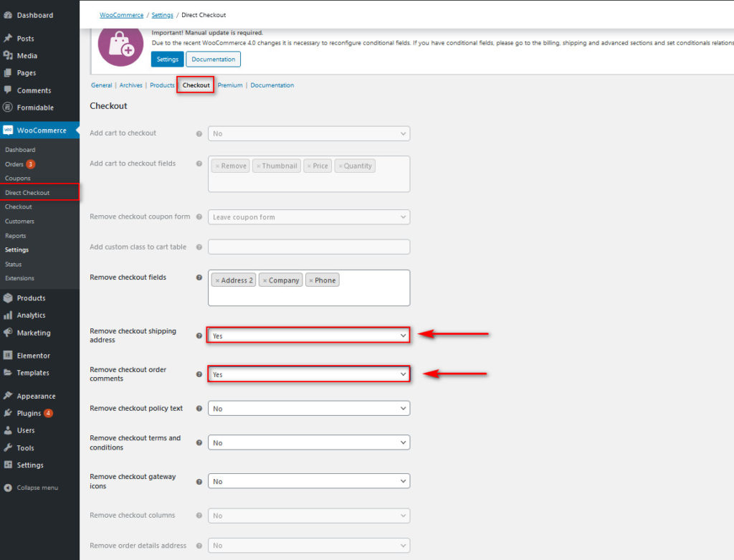Screen dimensions: 734x560
Task: Click the Pages icon in sidebar
Action: tap(7, 72)
